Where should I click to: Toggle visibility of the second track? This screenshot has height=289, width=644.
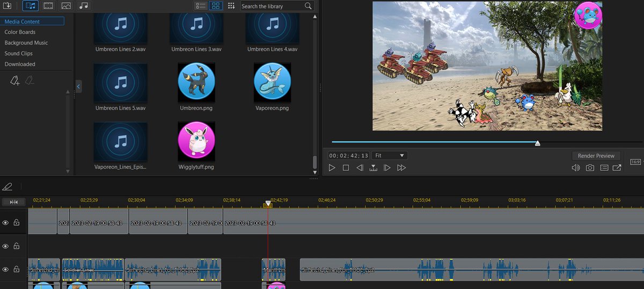point(5,246)
